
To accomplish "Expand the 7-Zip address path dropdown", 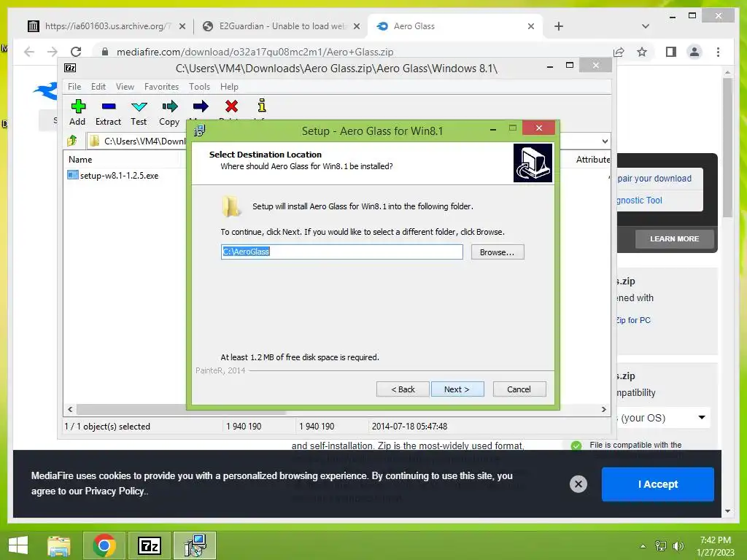I will pos(605,141).
